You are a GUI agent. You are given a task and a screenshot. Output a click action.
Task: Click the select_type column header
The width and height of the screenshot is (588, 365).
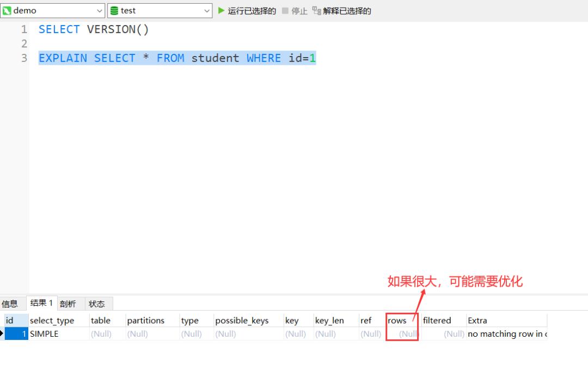[58, 320]
